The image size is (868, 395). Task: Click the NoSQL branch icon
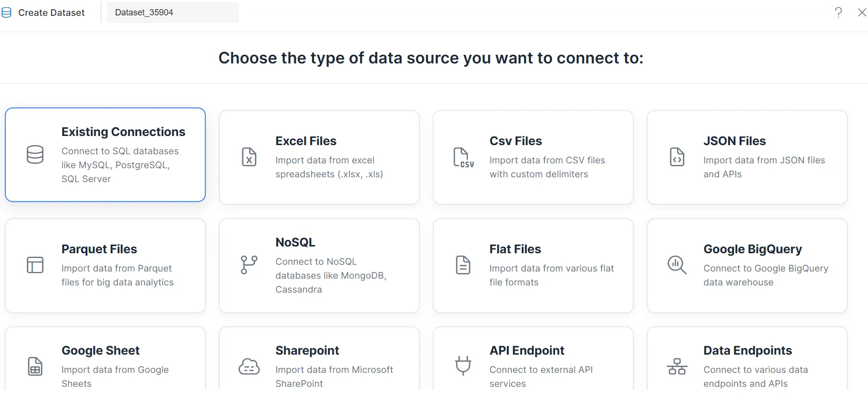click(249, 265)
